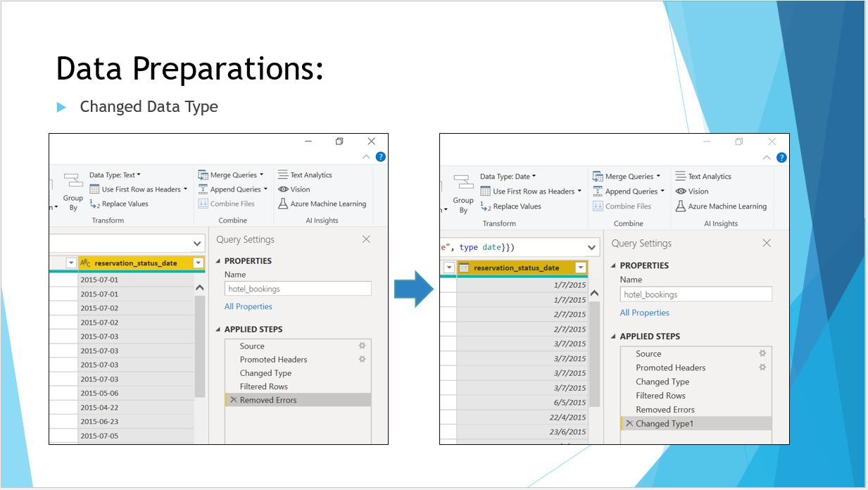
Task: Open Source step settings gear in left screenshot
Action: (x=362, y=346)
